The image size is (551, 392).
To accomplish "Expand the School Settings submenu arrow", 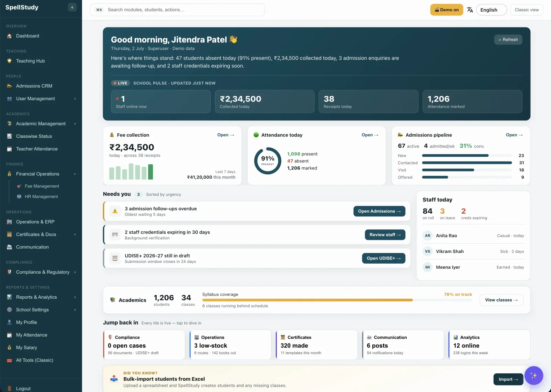I will [x=75, y=310].
